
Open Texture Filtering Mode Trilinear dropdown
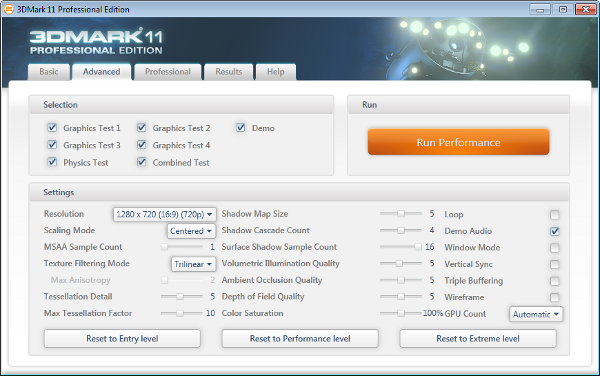coord(193,264)
